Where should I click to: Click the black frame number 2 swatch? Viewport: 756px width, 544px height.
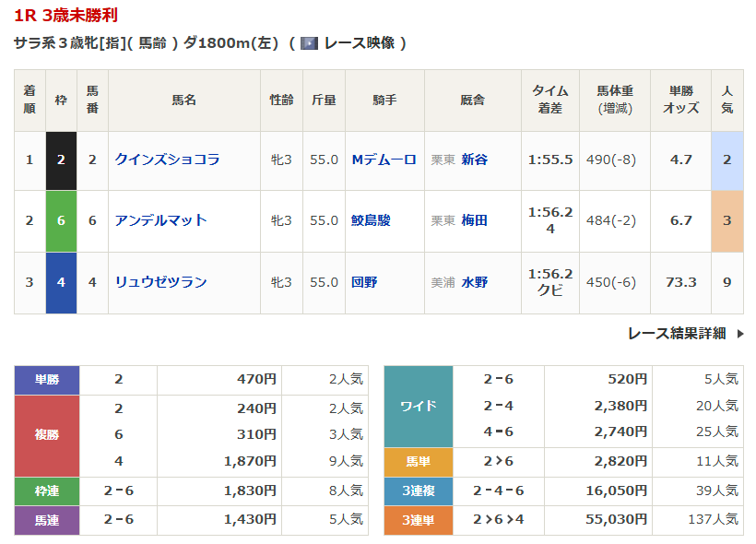pyautogui.click(x=61, y=160)
